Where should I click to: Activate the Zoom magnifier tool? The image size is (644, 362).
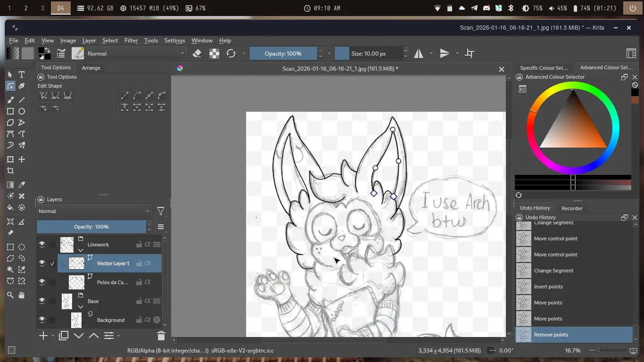pyautogui.click(x=10, y=295)
